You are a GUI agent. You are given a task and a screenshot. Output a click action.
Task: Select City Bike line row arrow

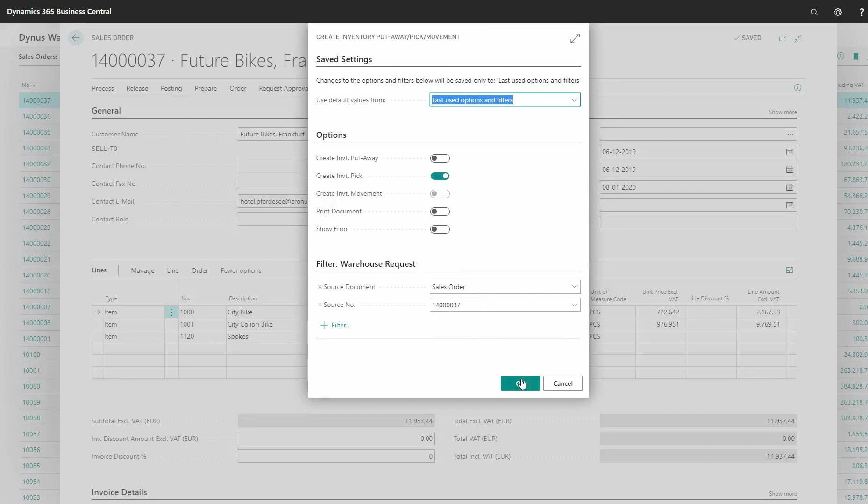pyautogui.click(x=97, y=312)
